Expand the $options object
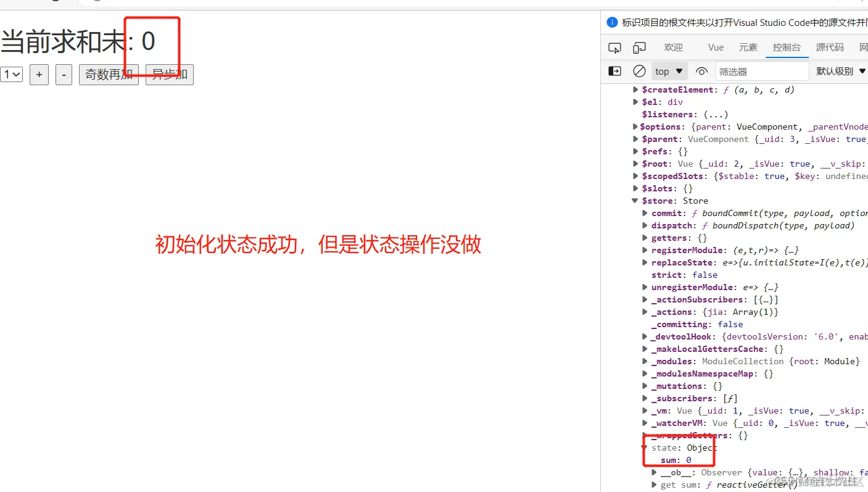This screenshot has width=868, height=492. [x=635, y=127]
